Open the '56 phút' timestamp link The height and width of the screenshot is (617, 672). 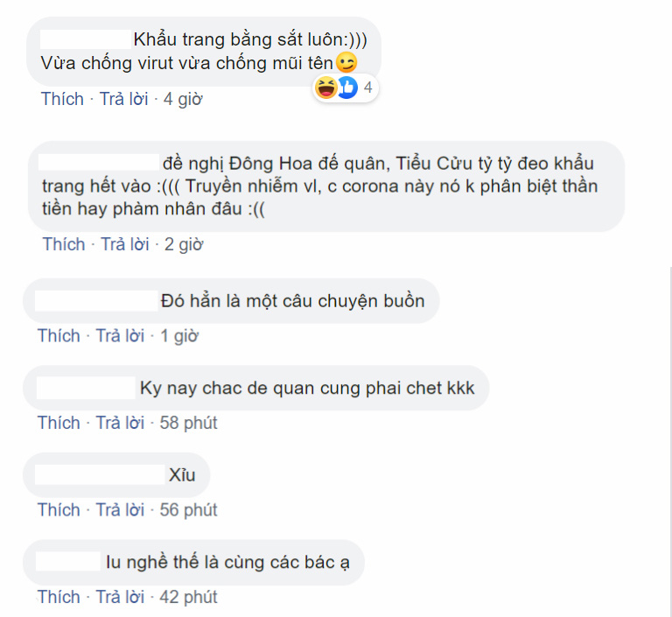tap(189, 510)
